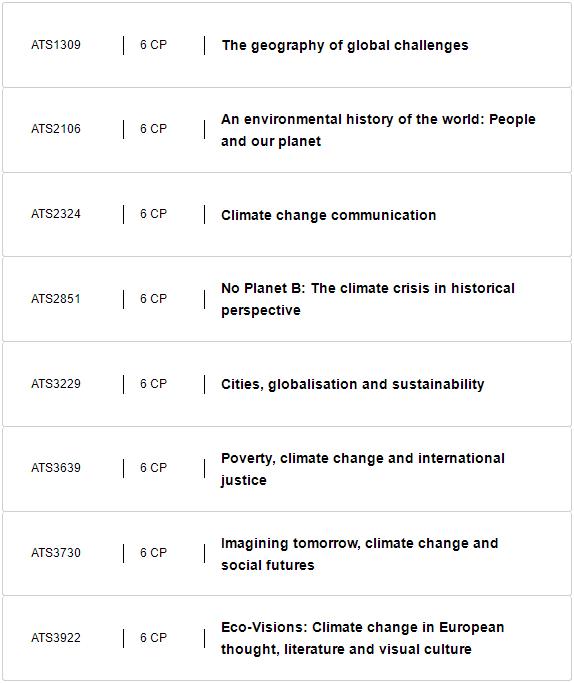Open Eco-Visions: Climate change in European thought
This screenshot has width=574, height=683.
click(362, 638)
